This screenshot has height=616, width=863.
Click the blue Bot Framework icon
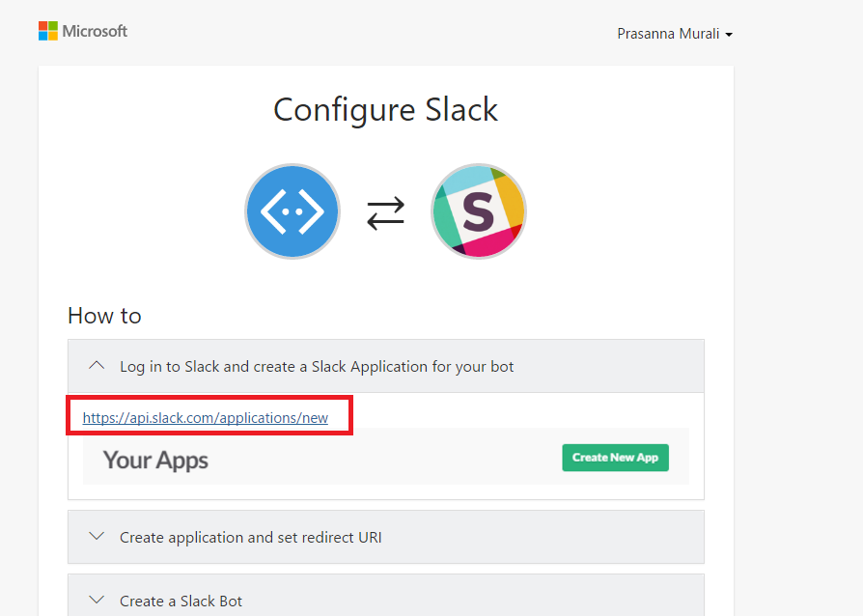tap(292, 211)
